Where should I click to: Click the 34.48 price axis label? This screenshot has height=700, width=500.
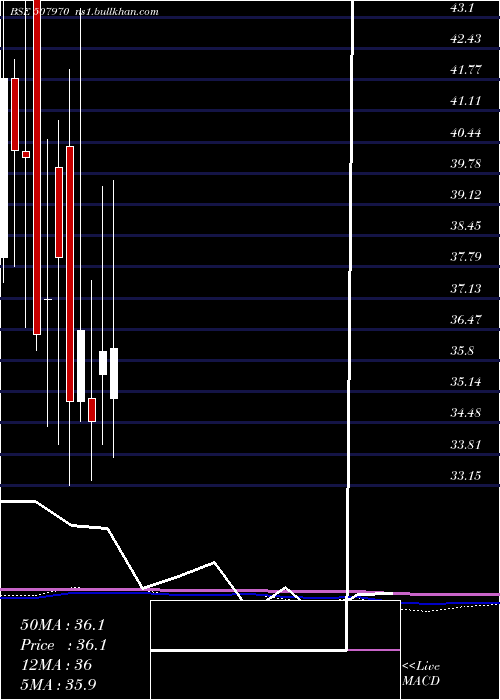pos(466,413)
